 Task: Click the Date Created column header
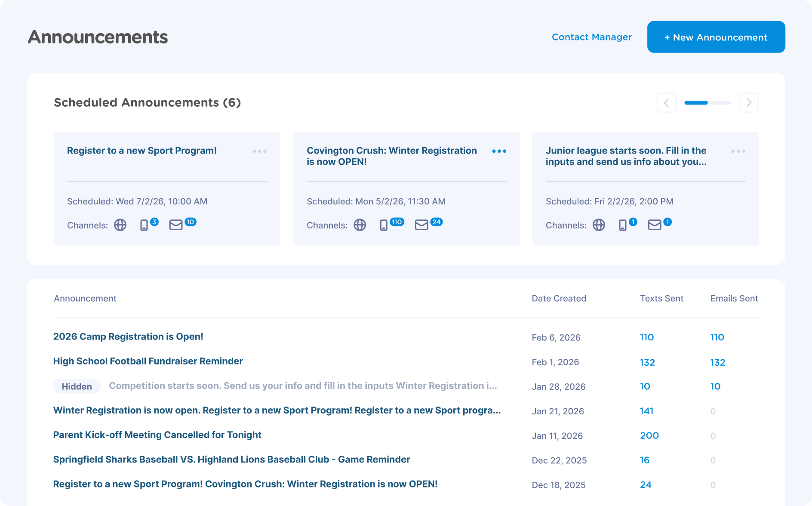559,298
